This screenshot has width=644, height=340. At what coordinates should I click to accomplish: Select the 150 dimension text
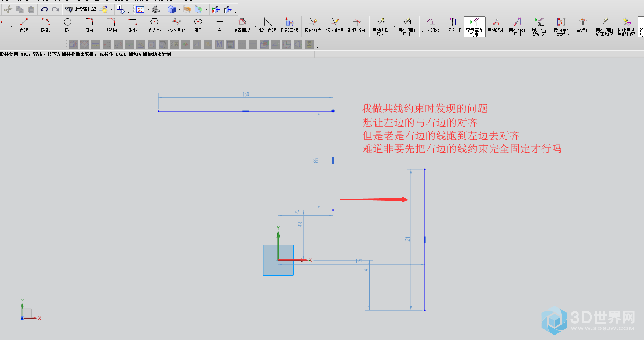coord(246,94)
